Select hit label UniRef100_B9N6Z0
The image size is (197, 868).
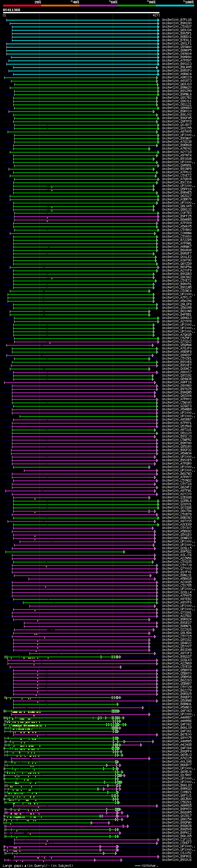coord(177,88)
